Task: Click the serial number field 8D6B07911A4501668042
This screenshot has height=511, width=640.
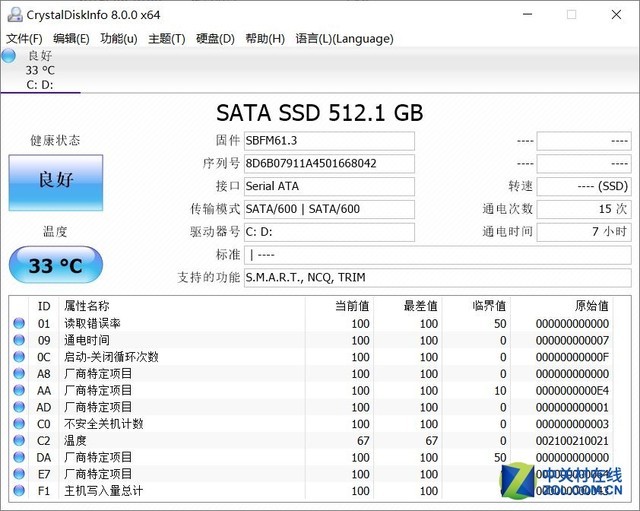Action: point(329,163)
